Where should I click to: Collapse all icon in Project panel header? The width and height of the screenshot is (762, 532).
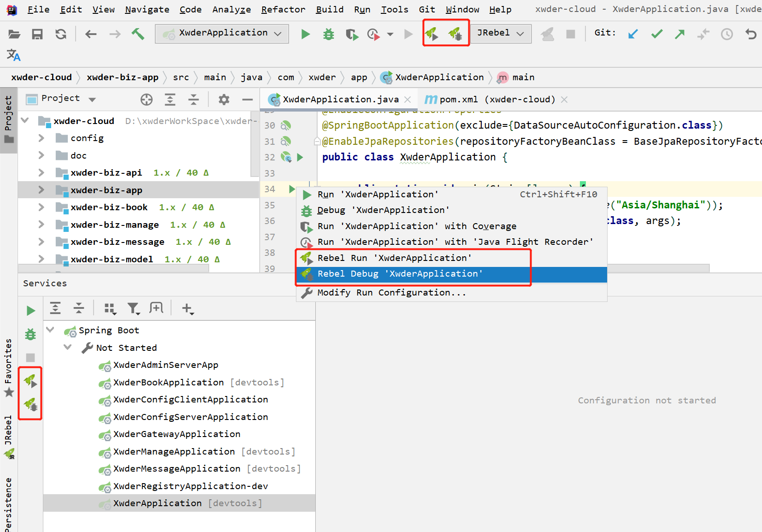[x=194, y=99]
